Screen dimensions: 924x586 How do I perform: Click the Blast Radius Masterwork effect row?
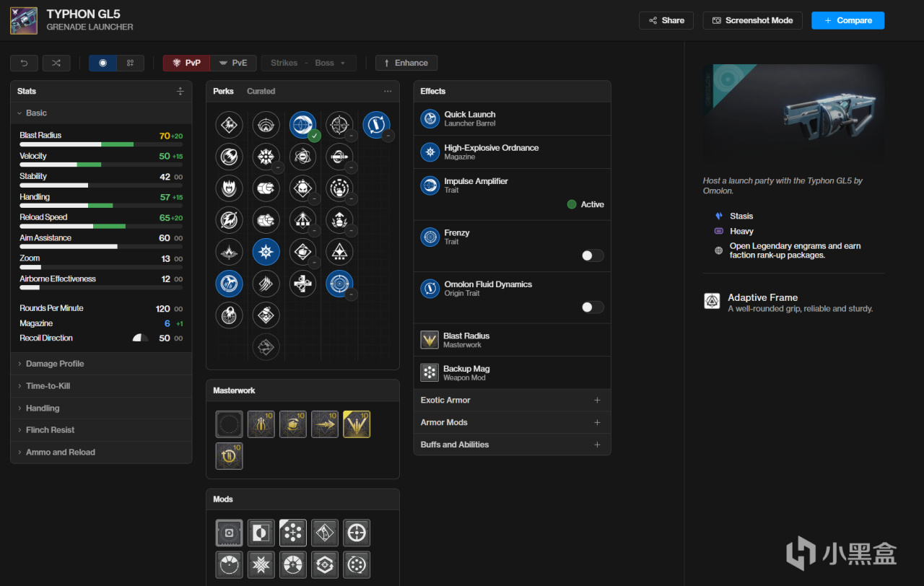[512, 340]
